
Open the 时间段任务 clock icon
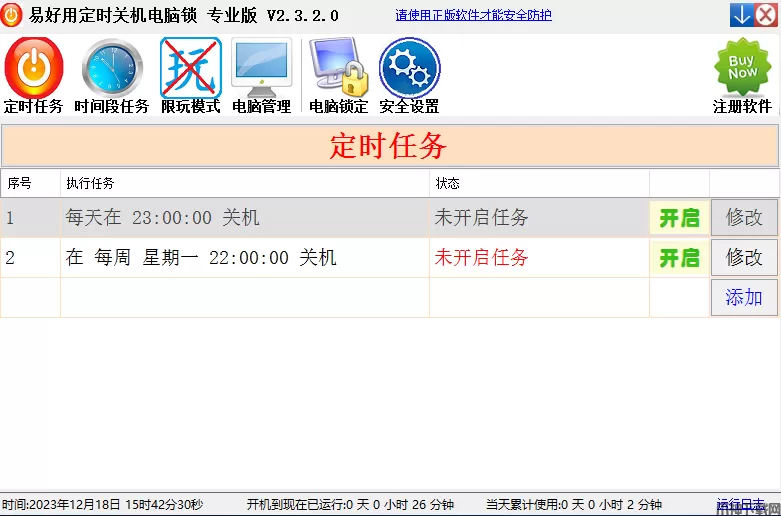click(x=112, y=76)
